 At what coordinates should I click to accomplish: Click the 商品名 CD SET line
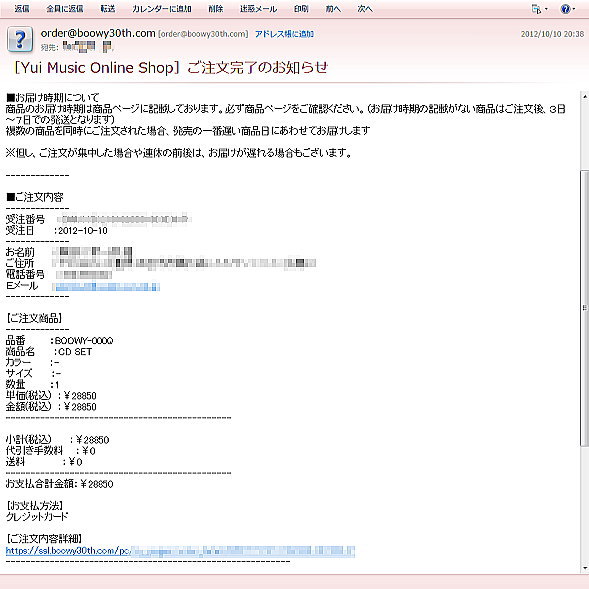(49, 352)
